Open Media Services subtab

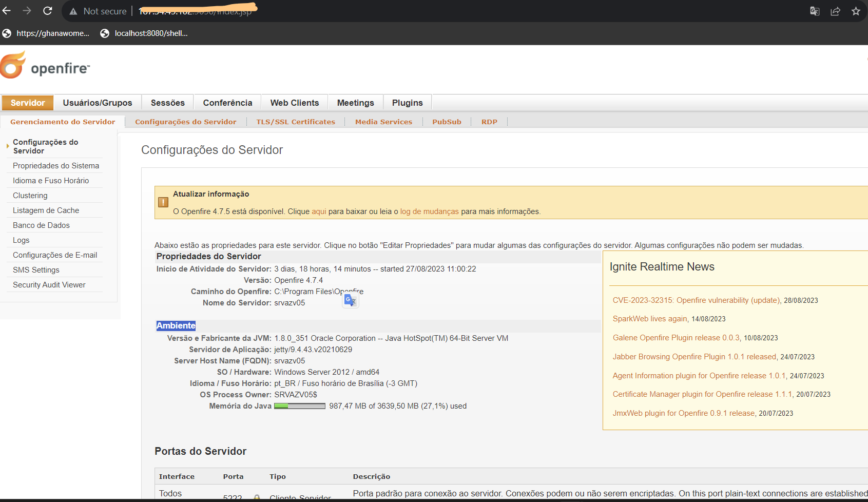[x=384, y=122]
